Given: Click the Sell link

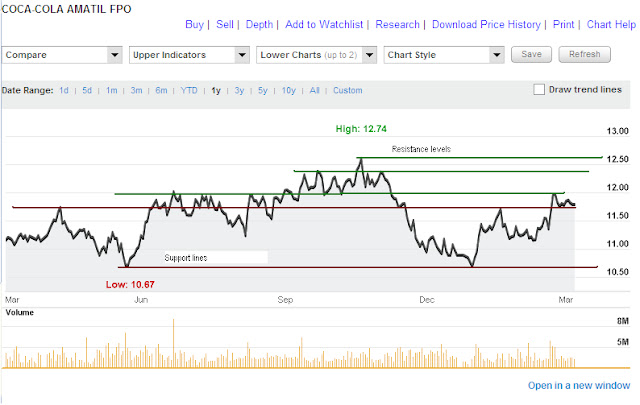Looking at the screenshot, I should 225,24.
